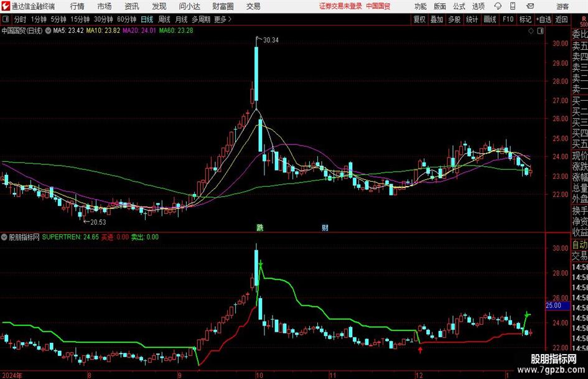The height and width of the screenshot is (379, 588).
Task: Click the 卖出: 0.00 indicator value
Action: point(145,237)
